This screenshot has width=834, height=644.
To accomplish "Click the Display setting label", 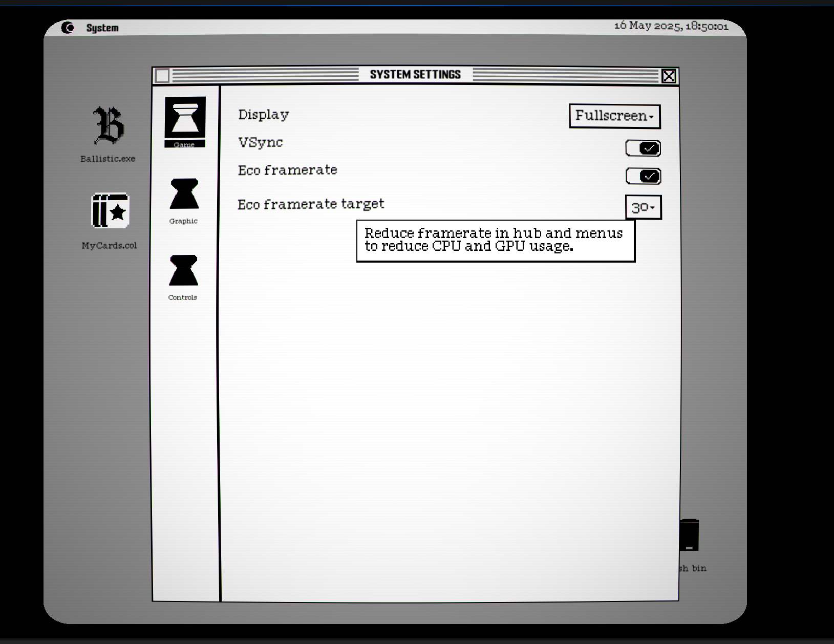I will coord(264,115).
